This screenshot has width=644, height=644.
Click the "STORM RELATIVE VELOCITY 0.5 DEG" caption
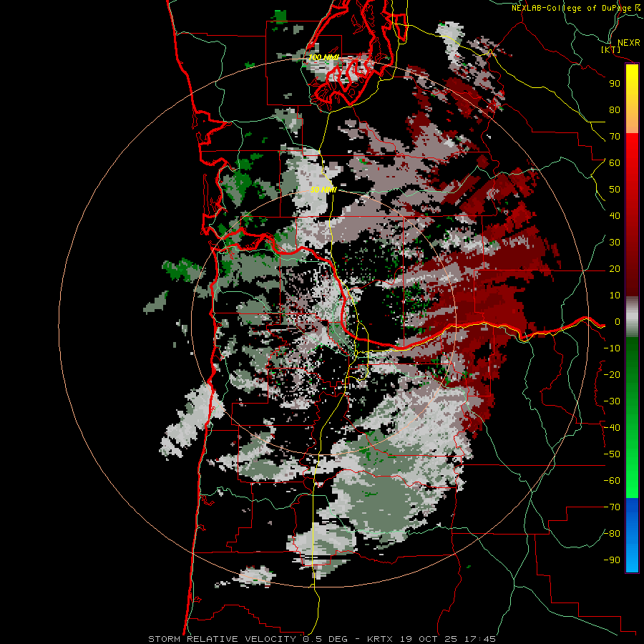(248, 639)
